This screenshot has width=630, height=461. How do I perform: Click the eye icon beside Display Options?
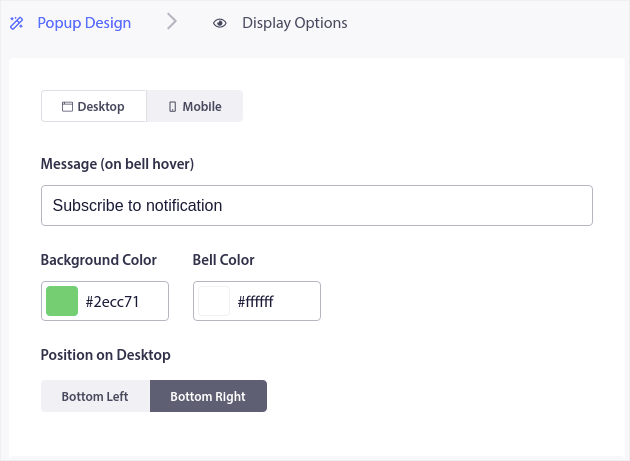[220, 23]
